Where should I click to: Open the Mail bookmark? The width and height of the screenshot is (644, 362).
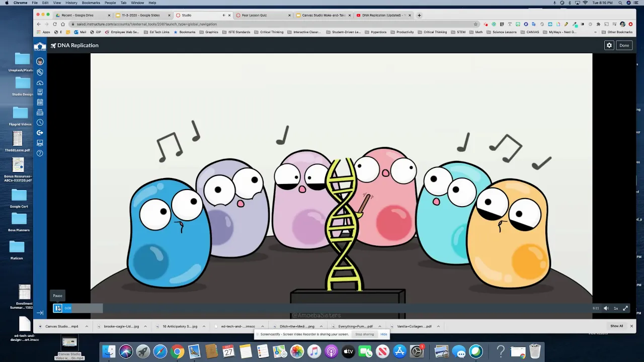pyautogui.click(x=80, y=32)
